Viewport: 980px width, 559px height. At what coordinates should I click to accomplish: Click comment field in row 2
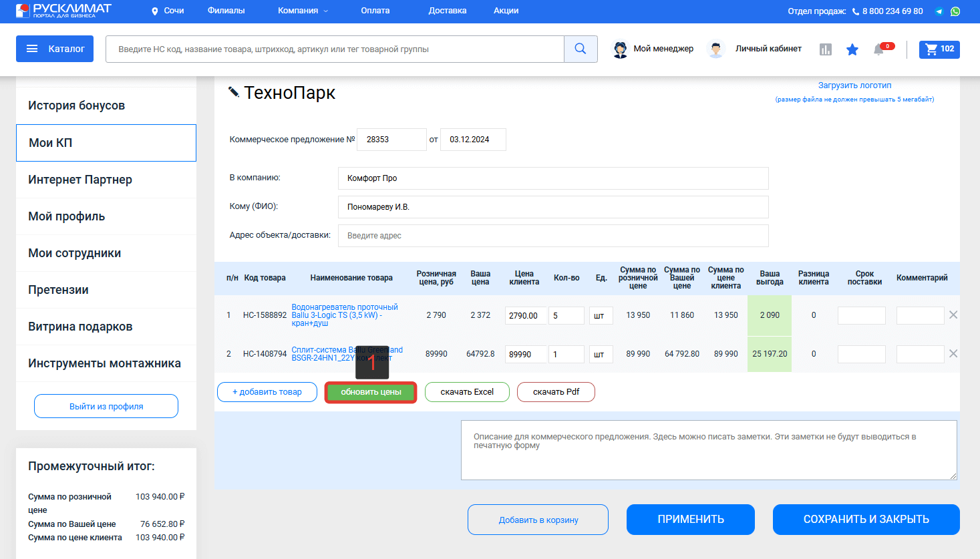click(x=921, y=354)
